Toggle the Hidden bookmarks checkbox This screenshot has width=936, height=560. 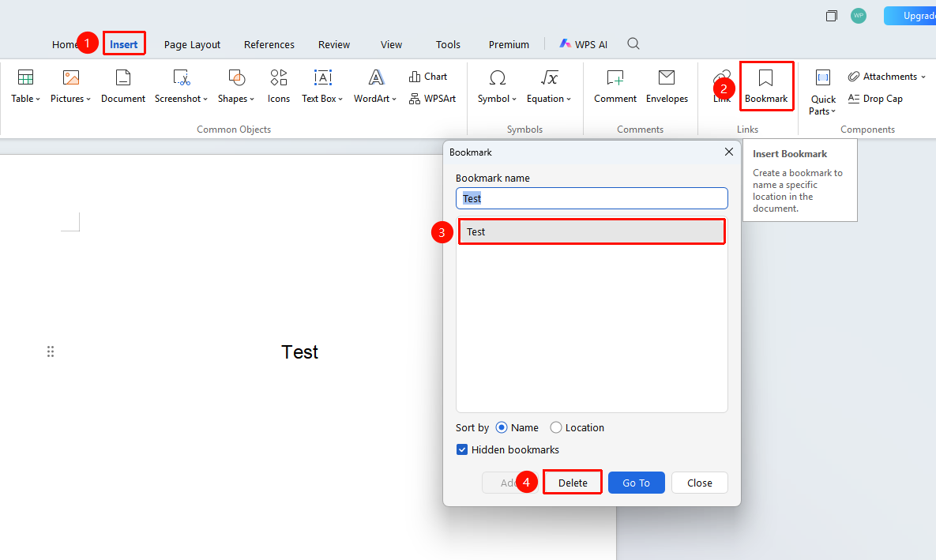[x=462, y=449]
